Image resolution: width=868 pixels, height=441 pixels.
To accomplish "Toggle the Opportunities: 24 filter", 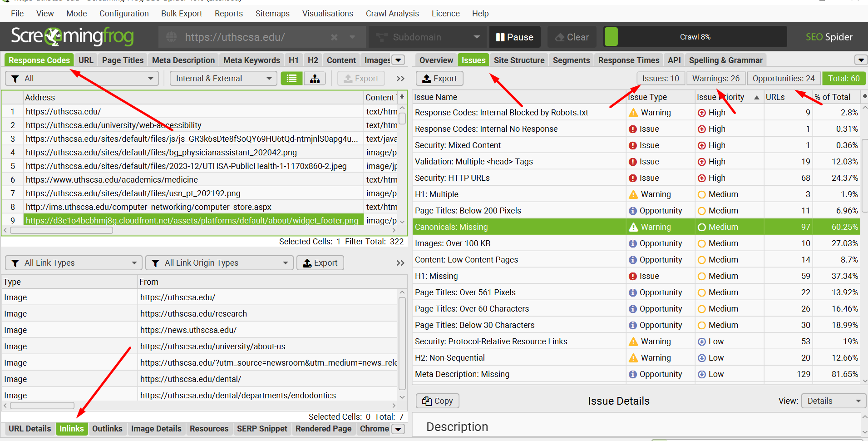I will 783,79.
